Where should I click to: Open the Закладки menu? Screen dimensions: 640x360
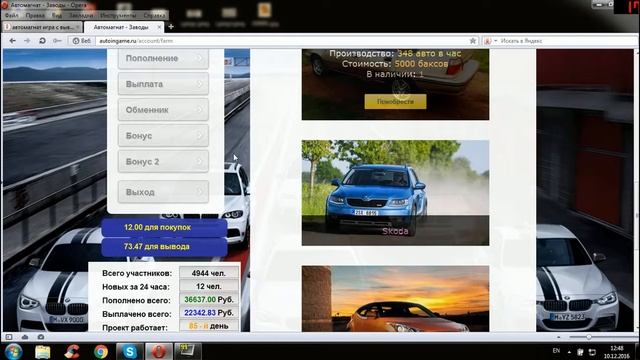click(x=81, y=15)
